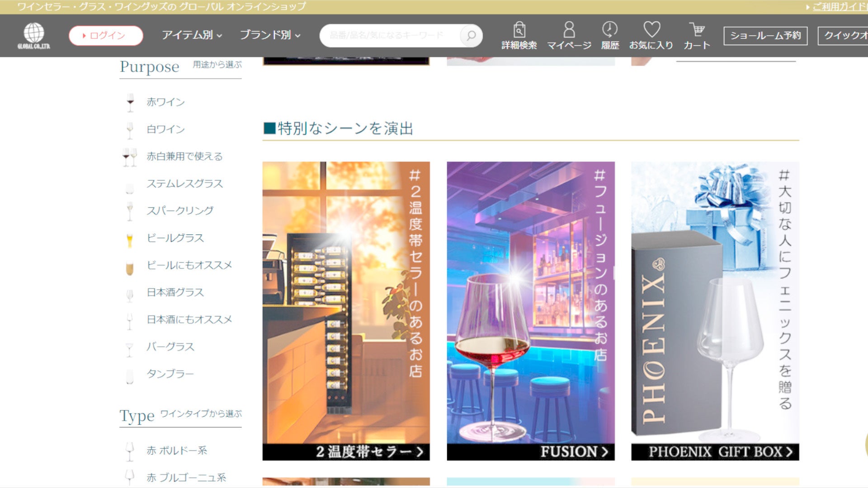View 履歴 history clock icon

(609, 30)
